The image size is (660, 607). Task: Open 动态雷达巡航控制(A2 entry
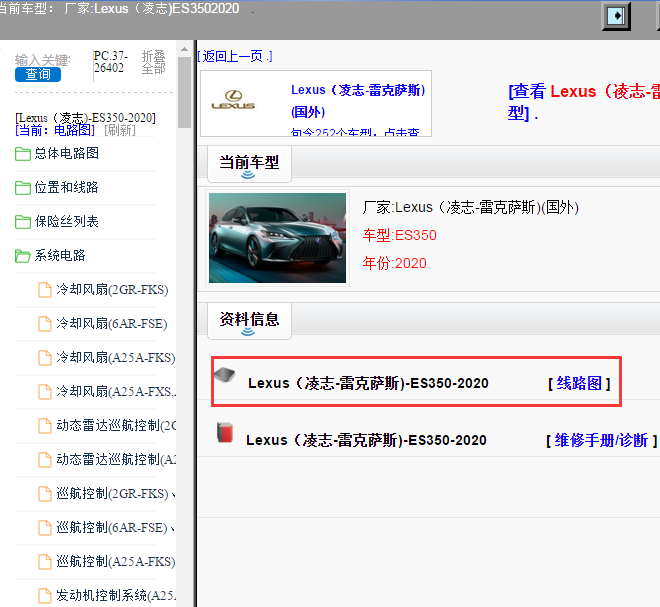pos(116,460)
